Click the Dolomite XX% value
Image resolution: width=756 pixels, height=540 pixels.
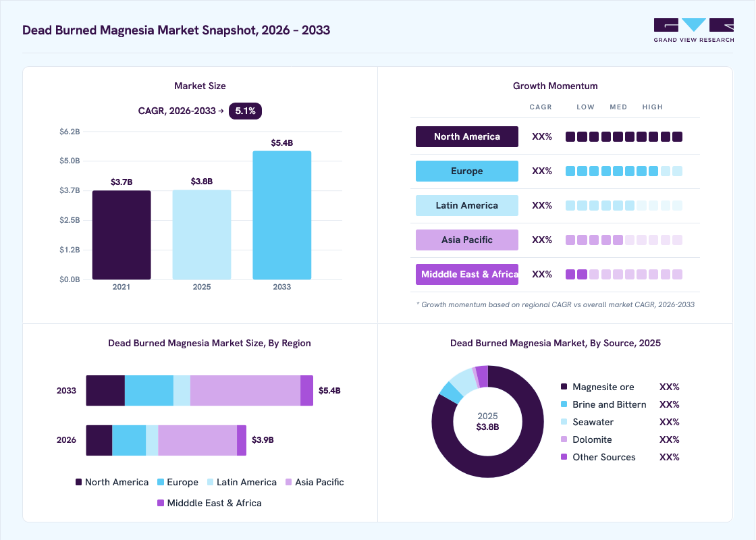click(669, 439)
